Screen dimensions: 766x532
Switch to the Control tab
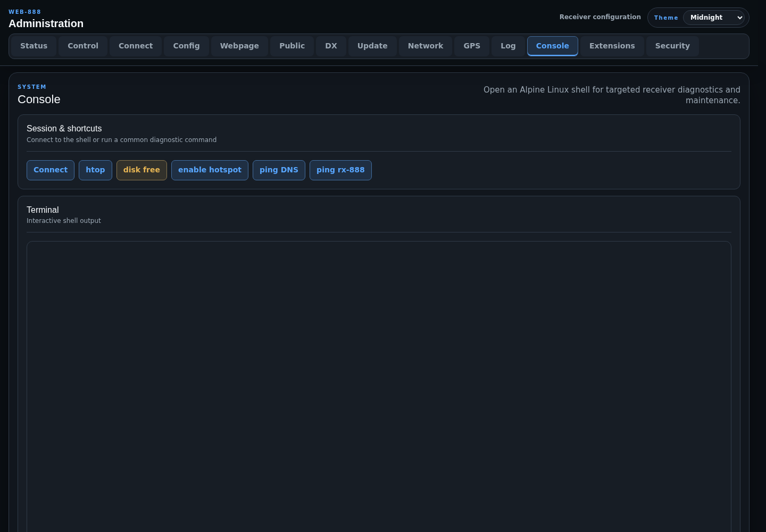pos(83,46)
